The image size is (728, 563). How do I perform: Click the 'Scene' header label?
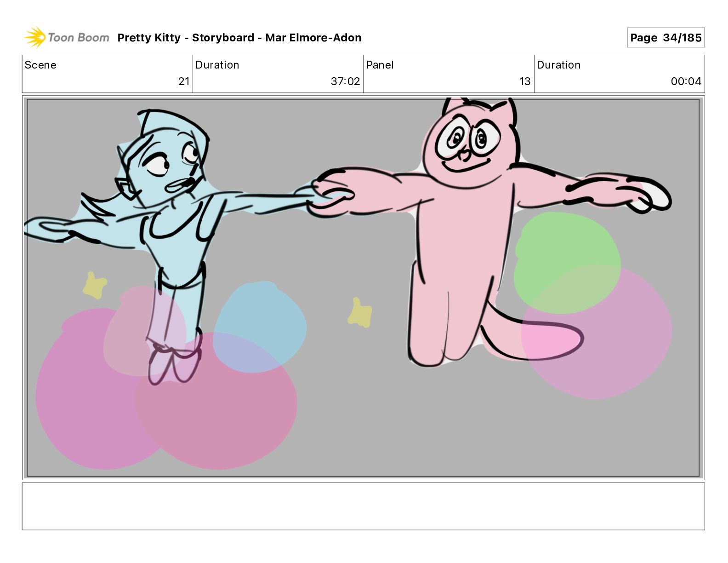[x=40, y=65]
